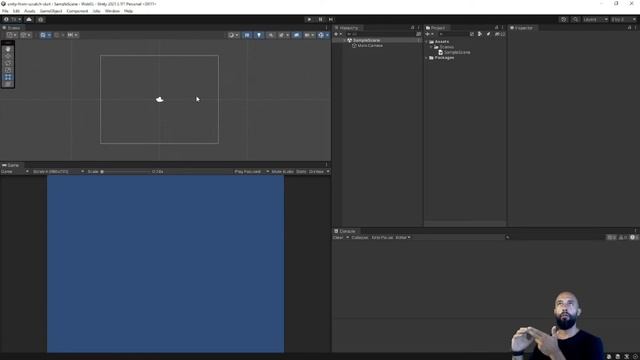This screenshot has width=640, height=360.
Task: Switch to the Hierarchy tab
Action: coord(347,28)
